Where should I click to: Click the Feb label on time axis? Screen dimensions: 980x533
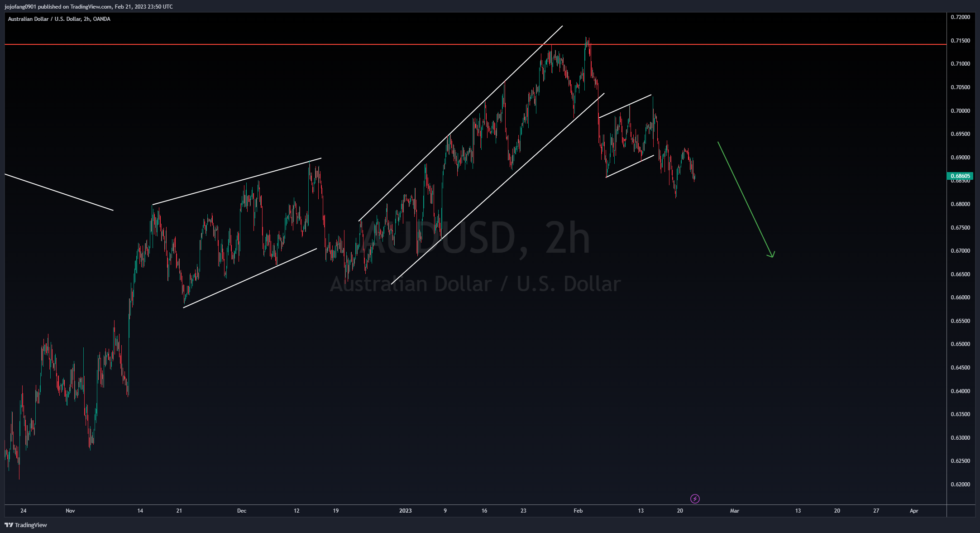[578, 511]
